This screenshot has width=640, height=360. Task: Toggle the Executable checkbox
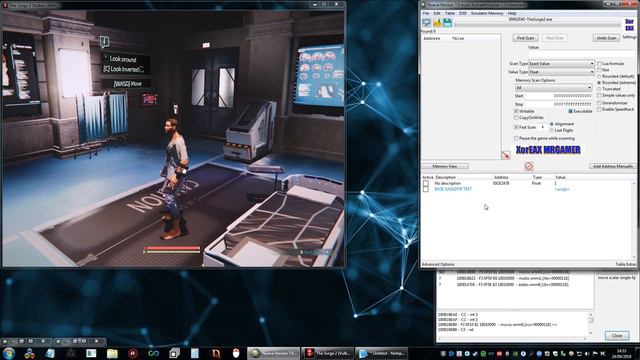570,111
